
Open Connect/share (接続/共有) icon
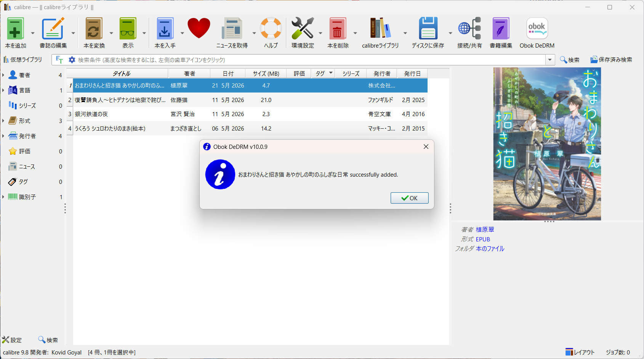pyautogui.click(x=469, y=29)
